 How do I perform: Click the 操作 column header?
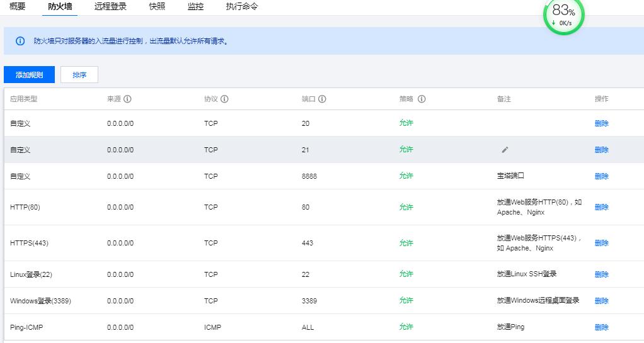pos(601,99)
